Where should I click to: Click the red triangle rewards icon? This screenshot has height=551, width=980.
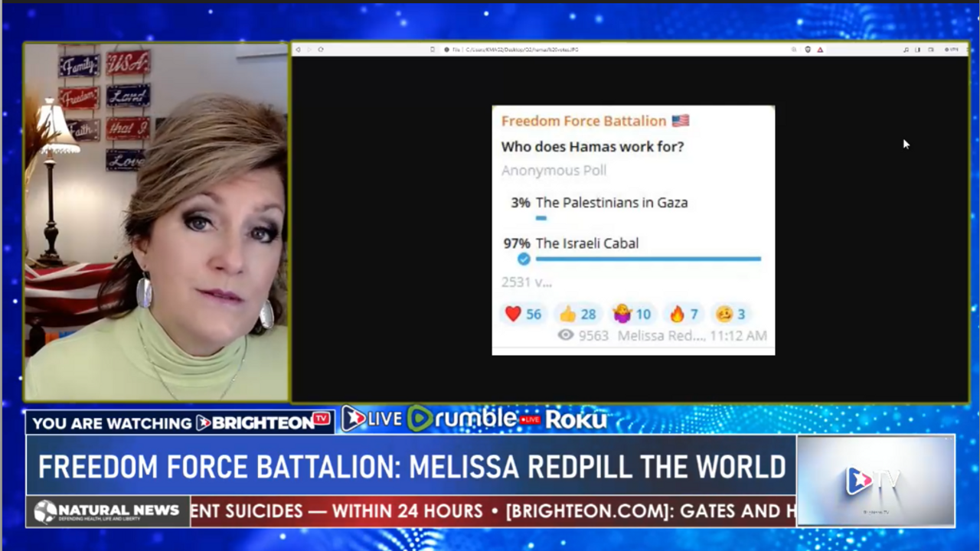click(820, 50)
